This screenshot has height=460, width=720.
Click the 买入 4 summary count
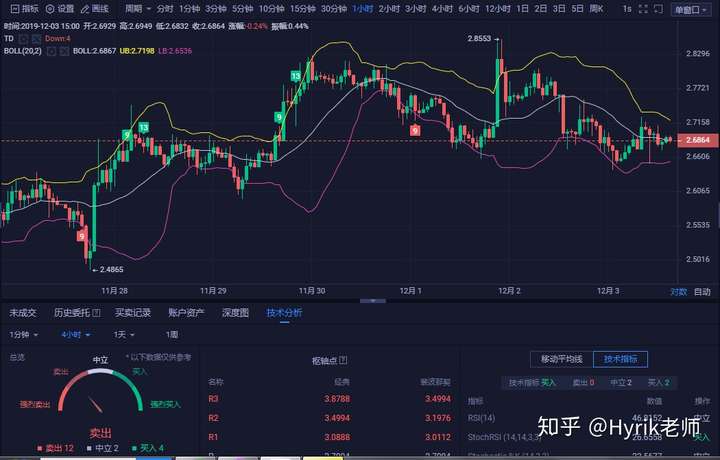[148, 448]
